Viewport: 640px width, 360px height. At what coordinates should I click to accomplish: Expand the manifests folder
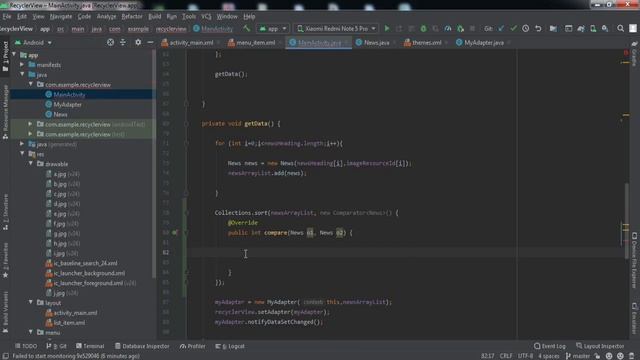point(22,64)
